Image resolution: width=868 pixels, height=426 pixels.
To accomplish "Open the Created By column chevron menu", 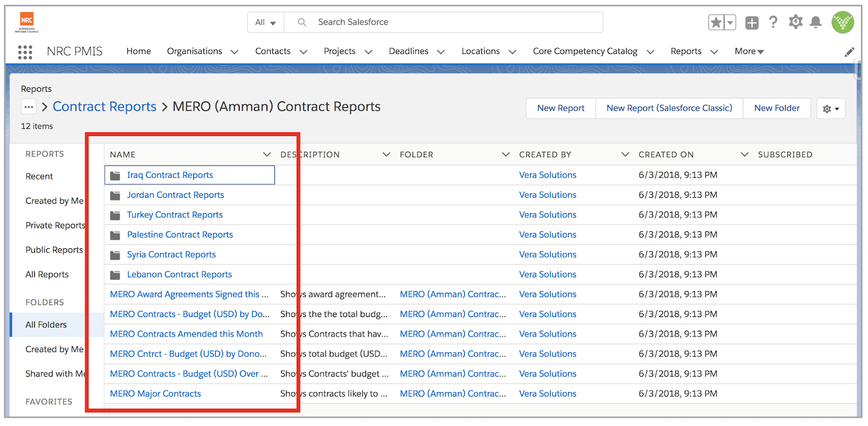I will 625,154.
